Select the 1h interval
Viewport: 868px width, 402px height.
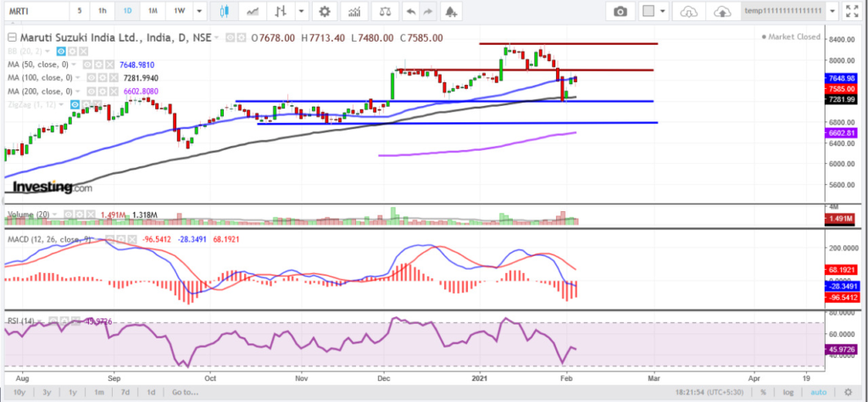pos(103,11)
